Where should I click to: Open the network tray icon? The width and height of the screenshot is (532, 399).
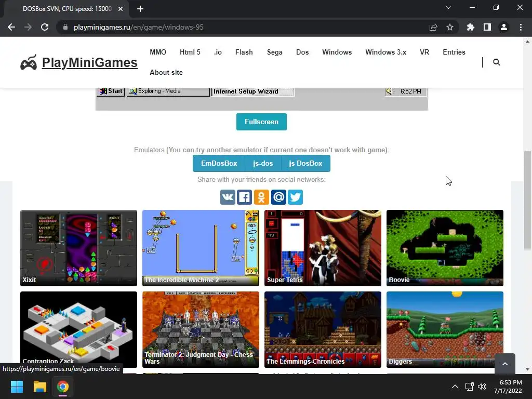470,387
